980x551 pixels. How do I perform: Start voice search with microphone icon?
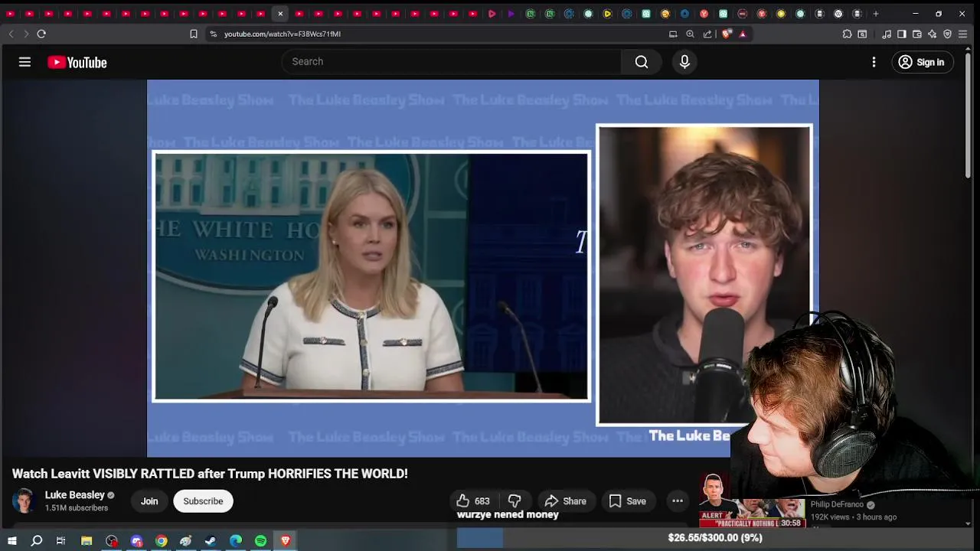tap(684, 62)
